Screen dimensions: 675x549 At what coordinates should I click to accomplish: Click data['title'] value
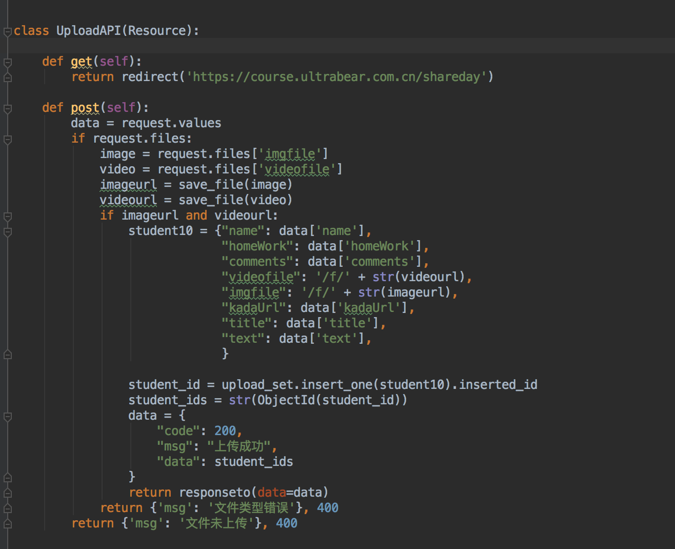333,323
